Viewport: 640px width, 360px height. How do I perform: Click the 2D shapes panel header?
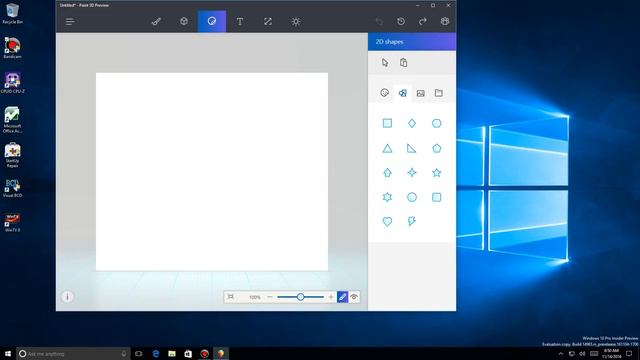(412, 42)
